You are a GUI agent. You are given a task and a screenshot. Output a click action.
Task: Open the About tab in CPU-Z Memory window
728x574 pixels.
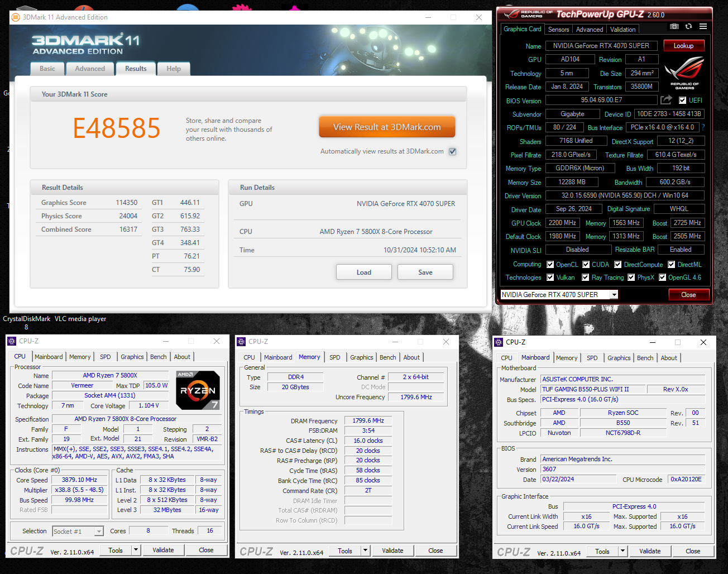[x=411, y=357]
